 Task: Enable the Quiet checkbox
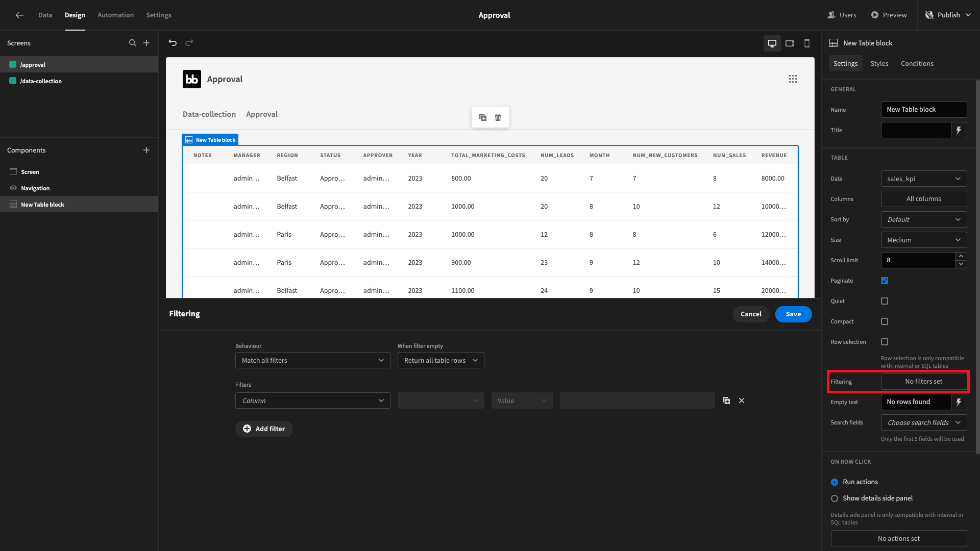885,301
